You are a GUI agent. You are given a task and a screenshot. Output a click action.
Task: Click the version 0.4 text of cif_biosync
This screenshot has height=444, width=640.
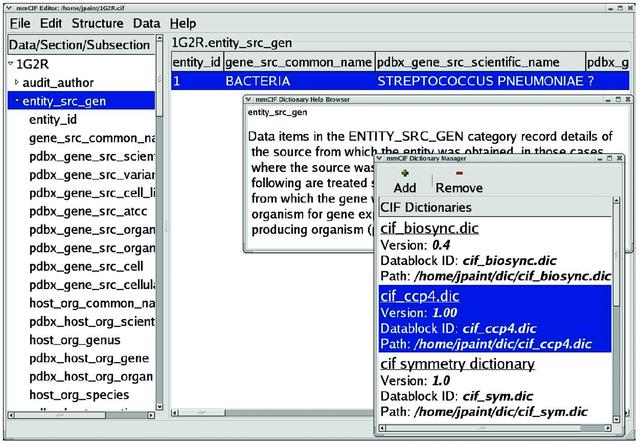point(441,245)
